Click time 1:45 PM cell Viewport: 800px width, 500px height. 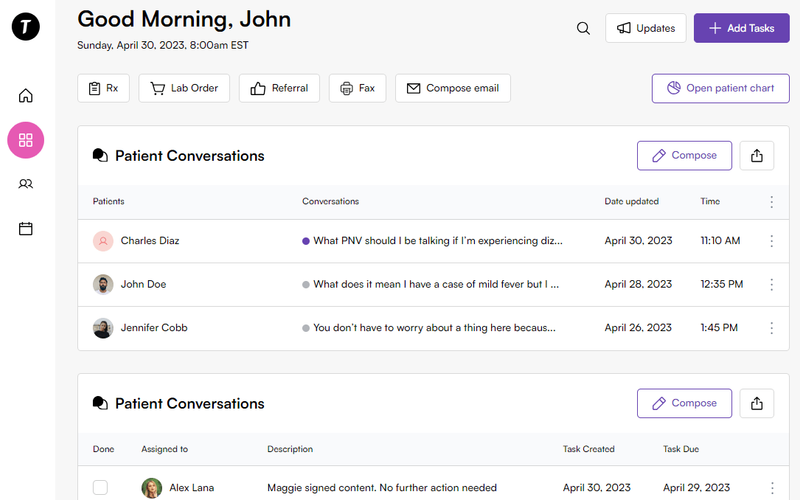(x=719, y=328)
